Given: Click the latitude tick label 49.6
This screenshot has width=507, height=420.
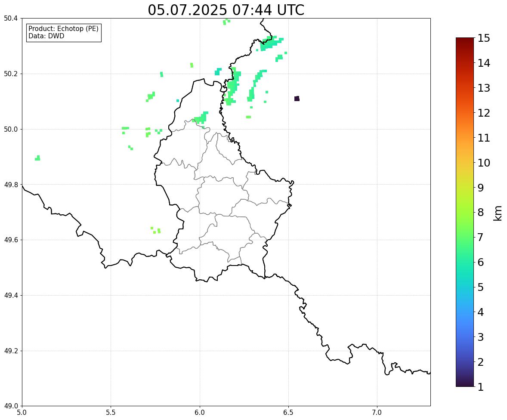Looking at the screenshot, I should 10,240.
